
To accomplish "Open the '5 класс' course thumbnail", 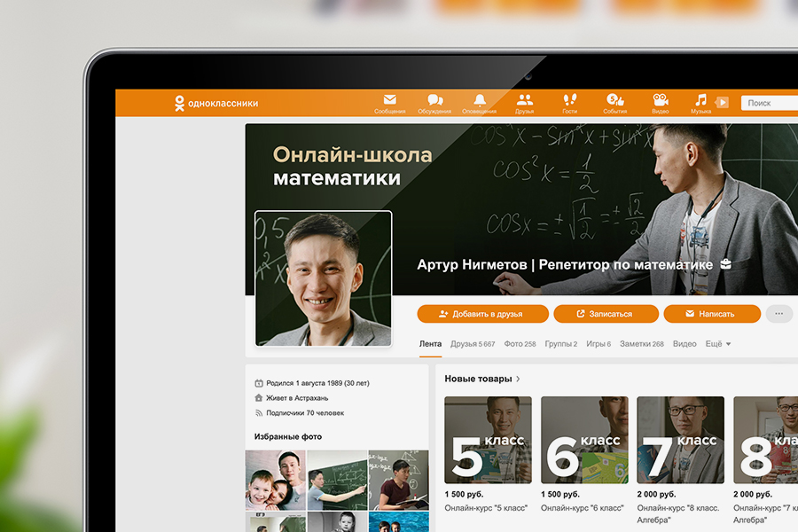I will (489, 441).
